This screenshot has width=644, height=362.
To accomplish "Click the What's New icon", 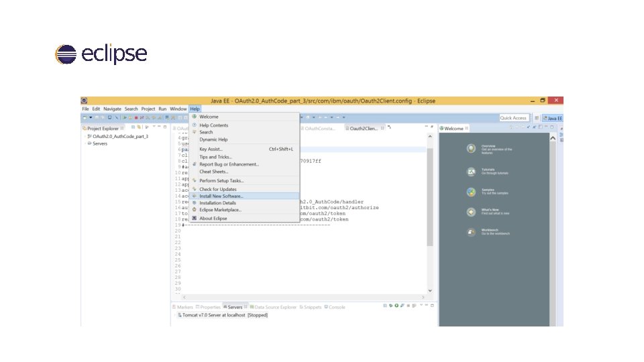I will [x=471, y=212].
